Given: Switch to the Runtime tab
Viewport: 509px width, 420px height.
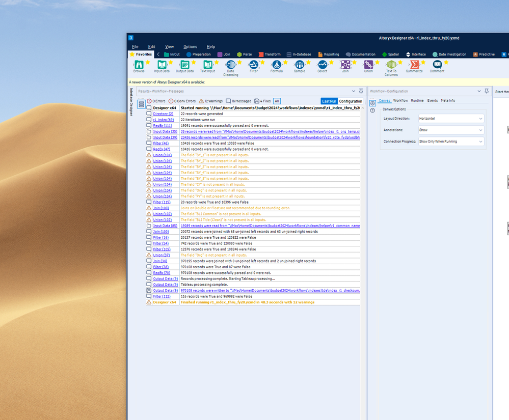Looking at the screenshot, I should click(x=417, y=101).
